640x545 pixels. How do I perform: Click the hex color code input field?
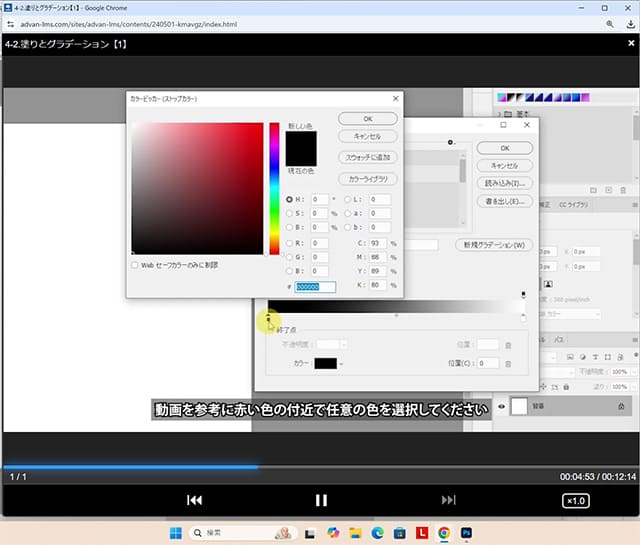(315, 287)
